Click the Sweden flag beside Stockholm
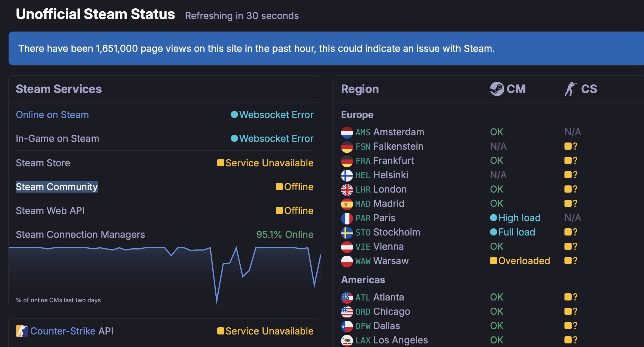 pyautogui.click(x=347, y=233)
